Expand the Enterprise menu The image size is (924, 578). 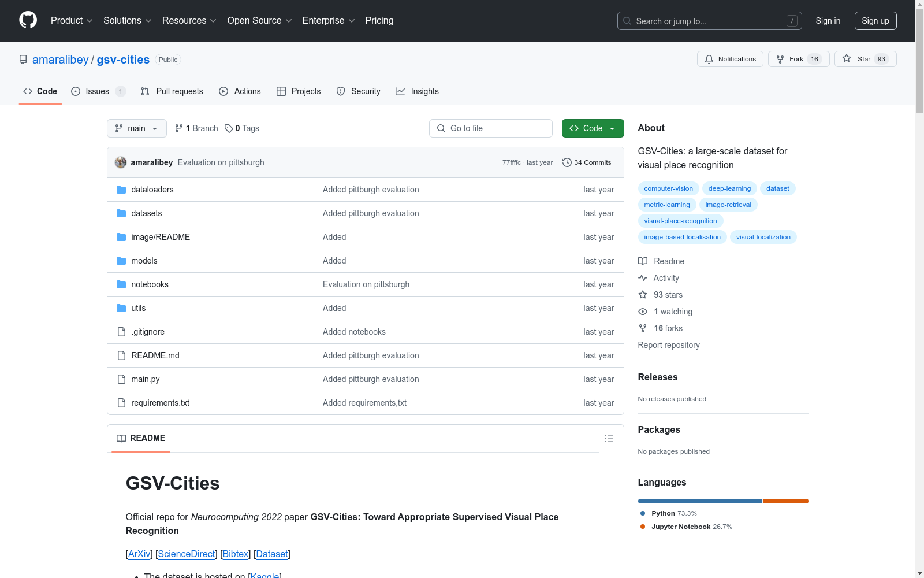pos(329,20)
